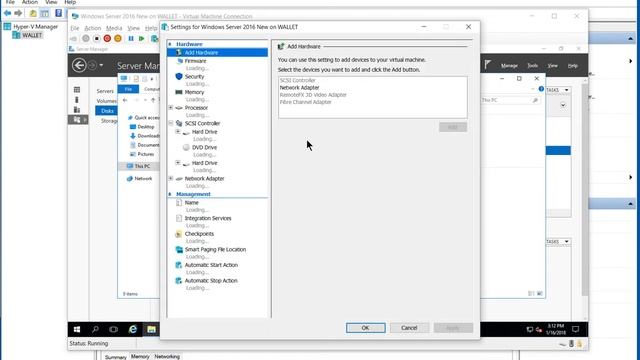The width and height of the screenshot is (640, 360).
Task: Click the forward arrow in Hyper-V Manager toolbar
Action: 18,13
